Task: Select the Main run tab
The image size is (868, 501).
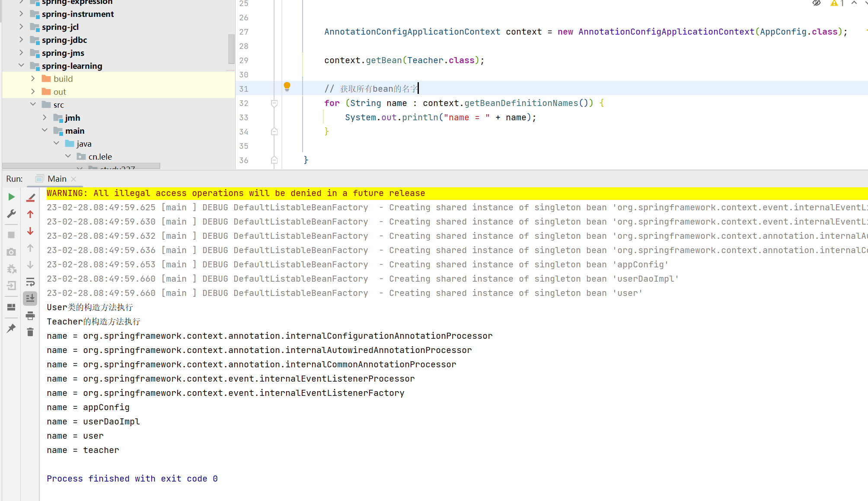Action: [x=57, y=179]
